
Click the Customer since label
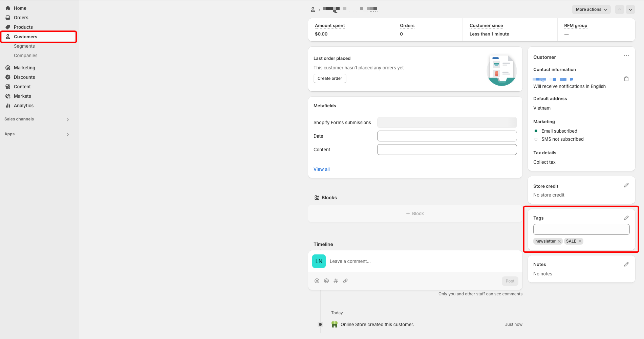click(x=486, y=25)
